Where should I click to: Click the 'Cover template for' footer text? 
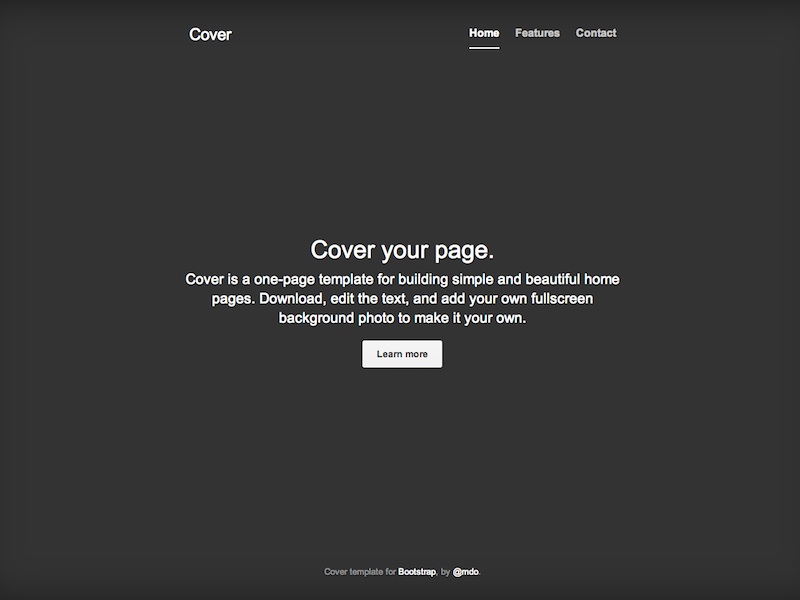click(360, 572)
